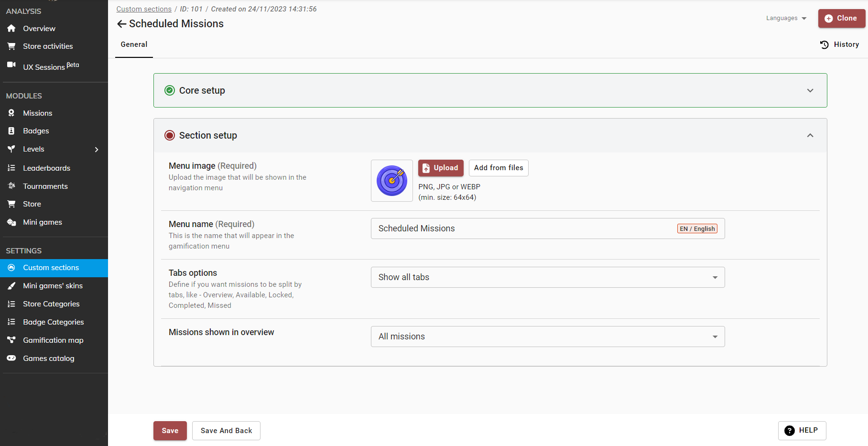Screen dimensions: 868x446
Task: Open the UX Sessions camera icon
Action: tap(11, 65)
